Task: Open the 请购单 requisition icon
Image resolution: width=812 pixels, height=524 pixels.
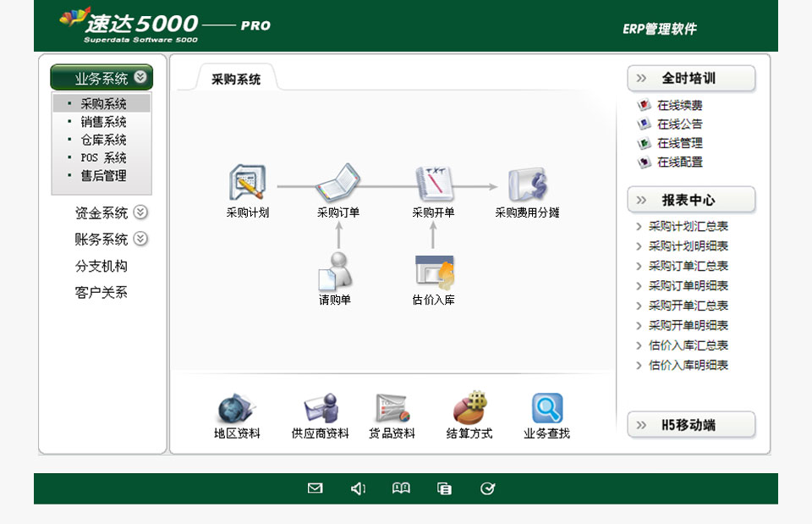Action: click(x=335, y=271)
